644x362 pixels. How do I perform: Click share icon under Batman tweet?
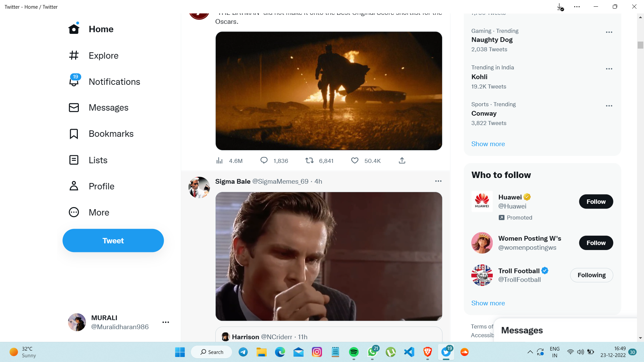pos(402,161)
